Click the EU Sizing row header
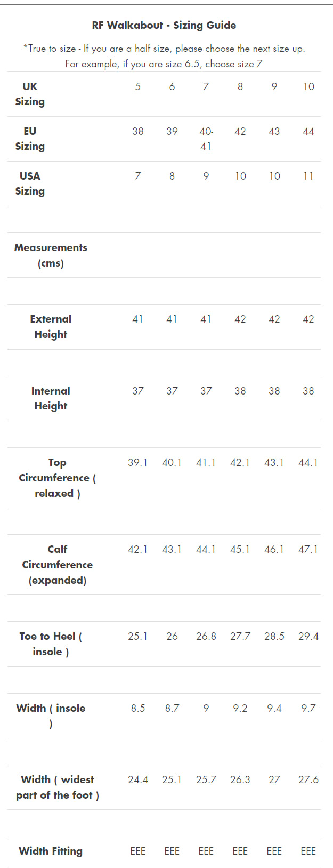Screen dimensions: 333x868 (30, 139)
